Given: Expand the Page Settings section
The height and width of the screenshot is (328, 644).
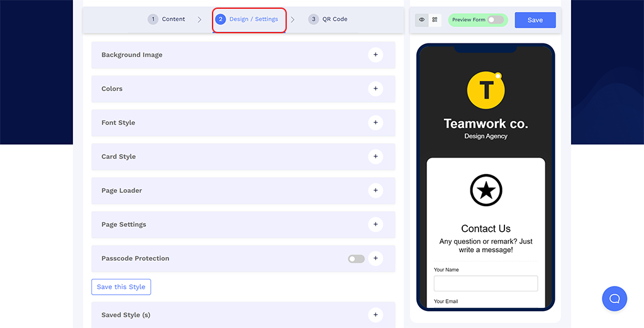Looking at the screenshot, I should pyautogui.click(x=375, y=225).
